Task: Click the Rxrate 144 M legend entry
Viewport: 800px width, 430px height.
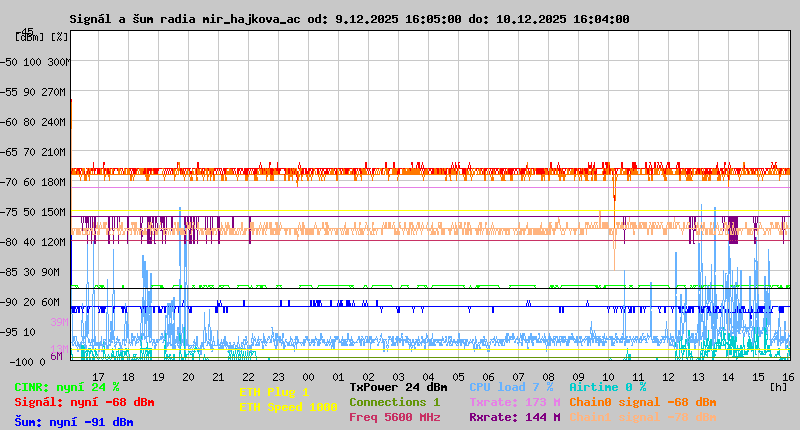Action: point(514,417)
